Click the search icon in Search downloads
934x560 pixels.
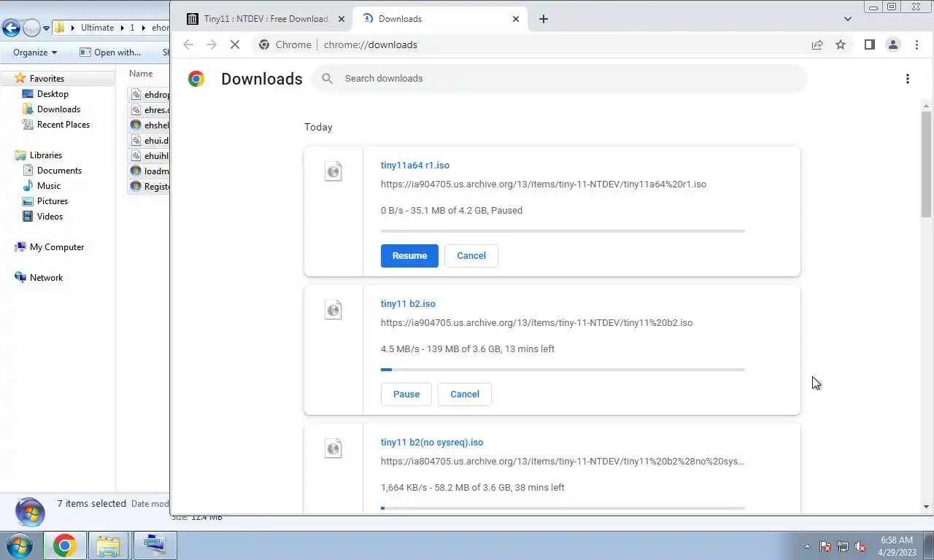click(327, 78)
